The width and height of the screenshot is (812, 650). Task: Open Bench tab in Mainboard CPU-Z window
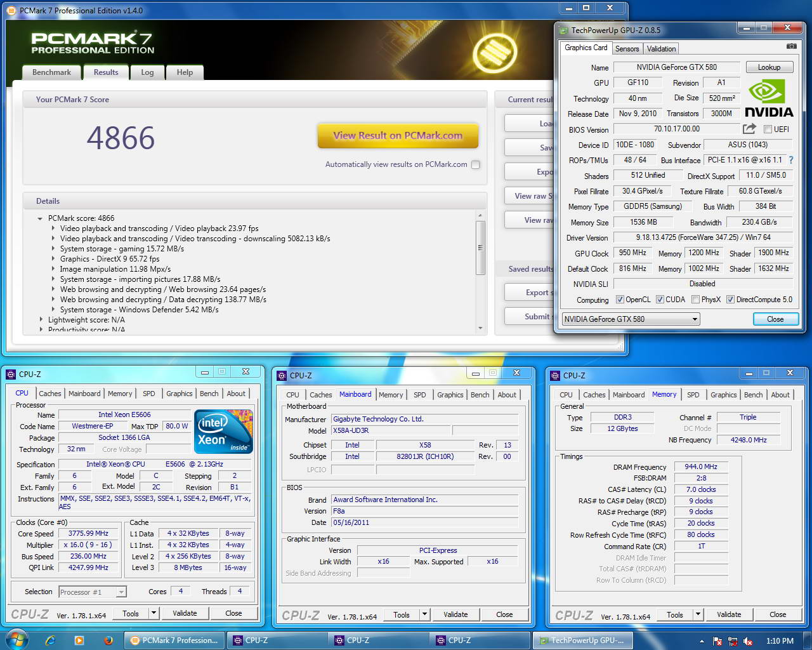tap(480, 395)
